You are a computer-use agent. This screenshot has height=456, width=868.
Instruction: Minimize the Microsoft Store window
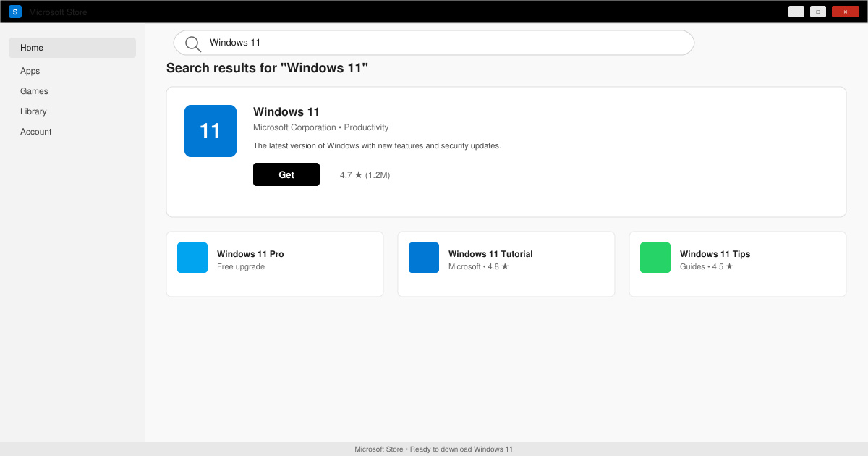pos(796,12)
